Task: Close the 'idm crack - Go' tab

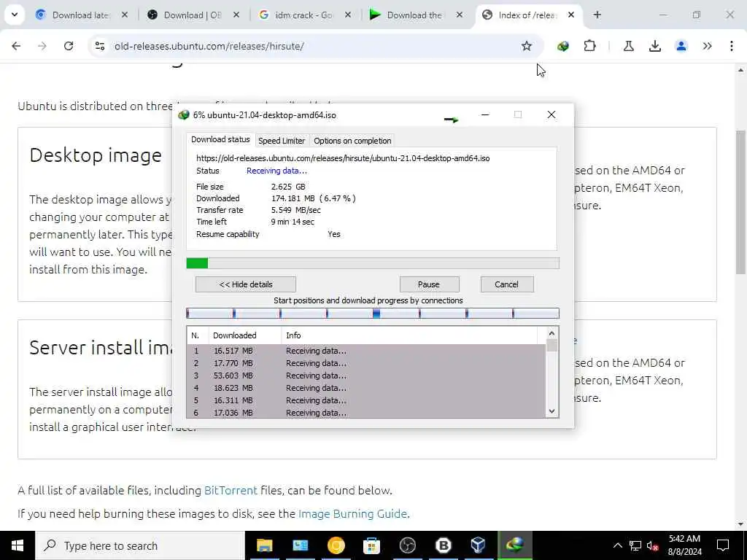Action: tap(348, 15)
